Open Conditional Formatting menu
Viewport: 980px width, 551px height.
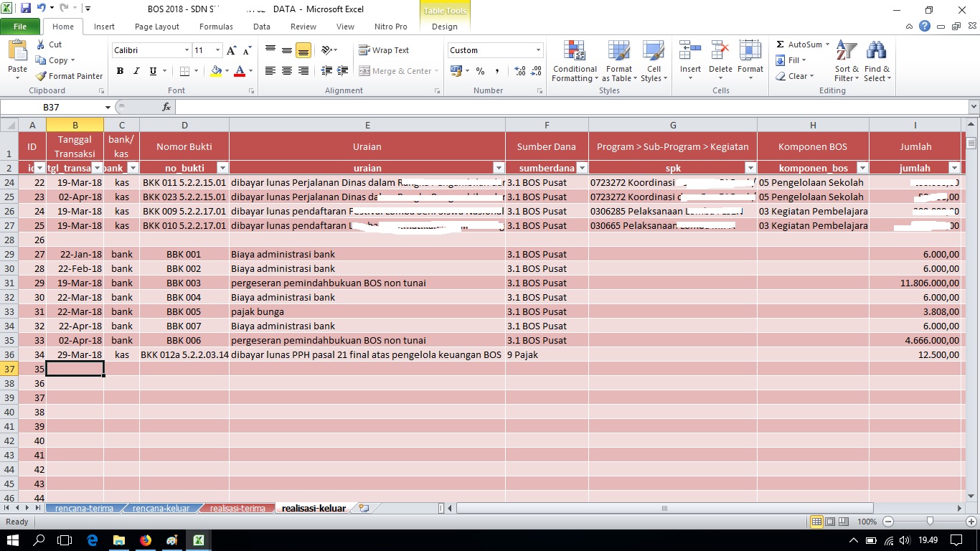coord(575,61)
